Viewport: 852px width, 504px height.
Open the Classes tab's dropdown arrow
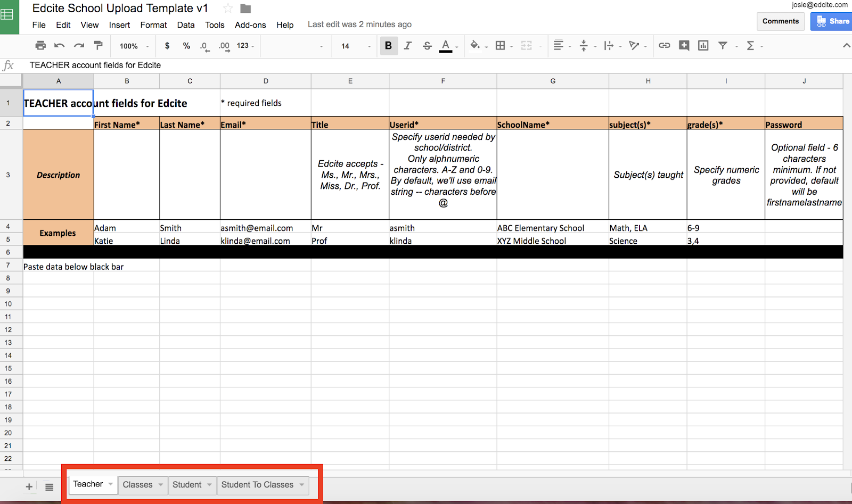click(160, 485)
